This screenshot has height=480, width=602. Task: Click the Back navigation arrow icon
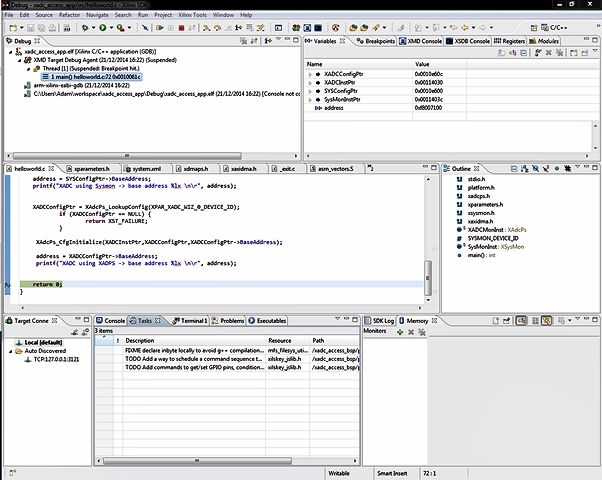coord(465,28)
